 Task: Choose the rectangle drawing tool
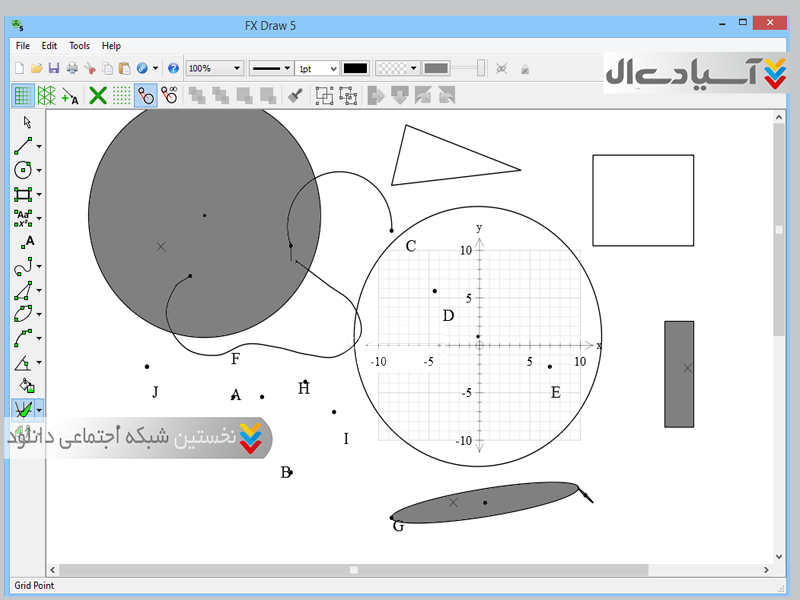point(24,194)
